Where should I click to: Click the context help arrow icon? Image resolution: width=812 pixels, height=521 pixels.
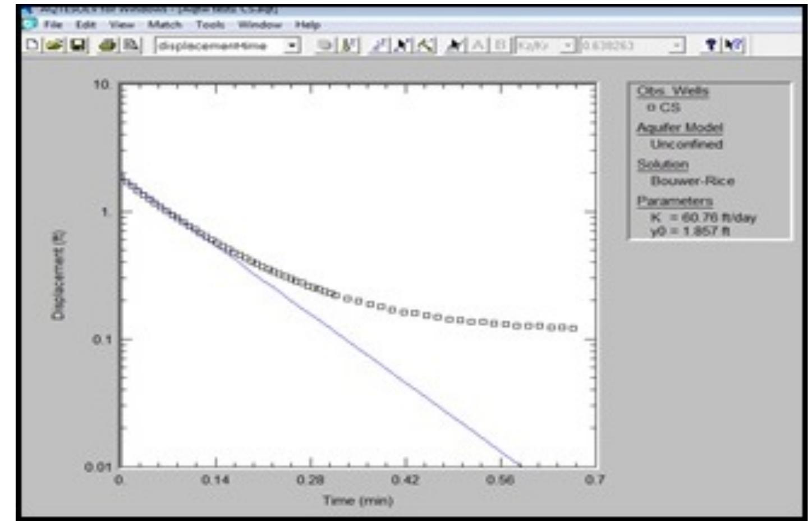734,45
